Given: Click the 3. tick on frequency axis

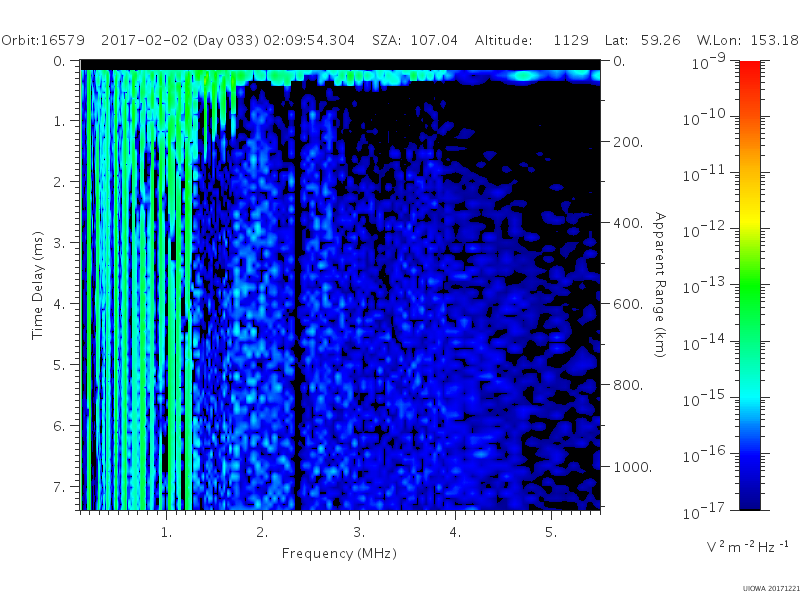Looking at the screenshot, I should coord(359,532).
